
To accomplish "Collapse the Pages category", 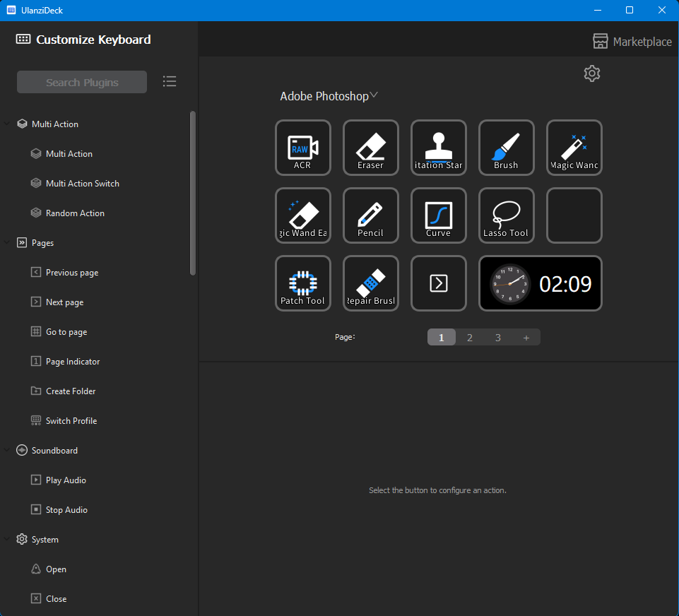I will pyautogui.click(x=7, y=243).
